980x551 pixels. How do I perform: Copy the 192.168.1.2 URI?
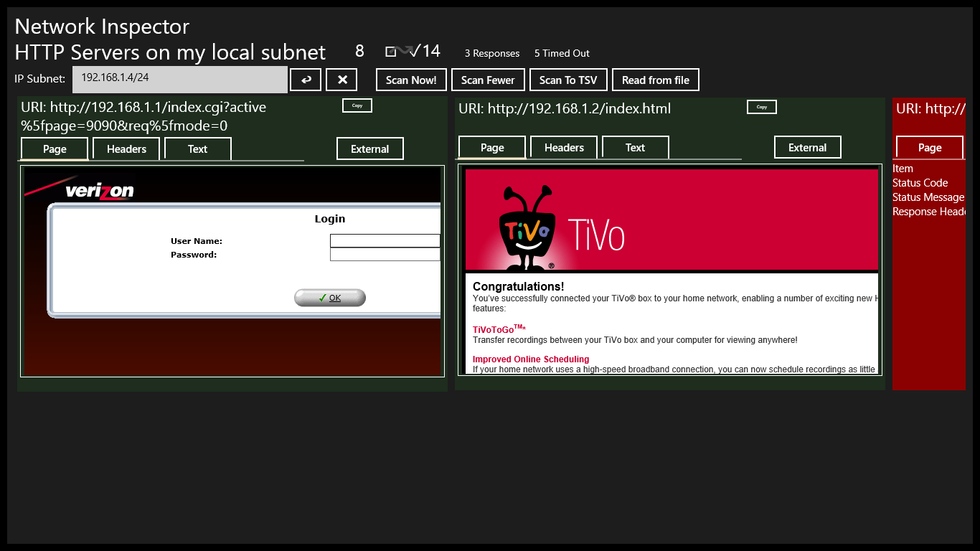762,107
